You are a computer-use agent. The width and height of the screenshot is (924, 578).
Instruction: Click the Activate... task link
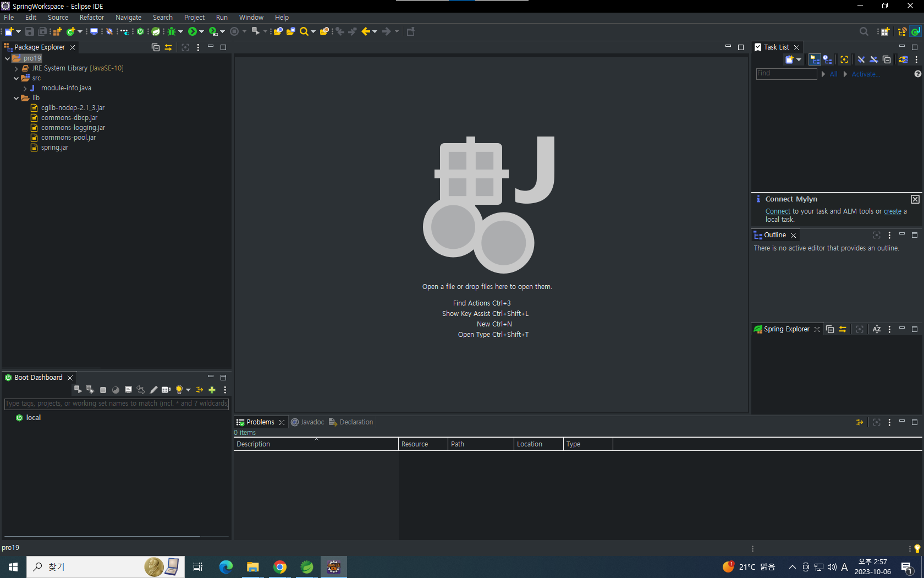[x=865, y=74]
